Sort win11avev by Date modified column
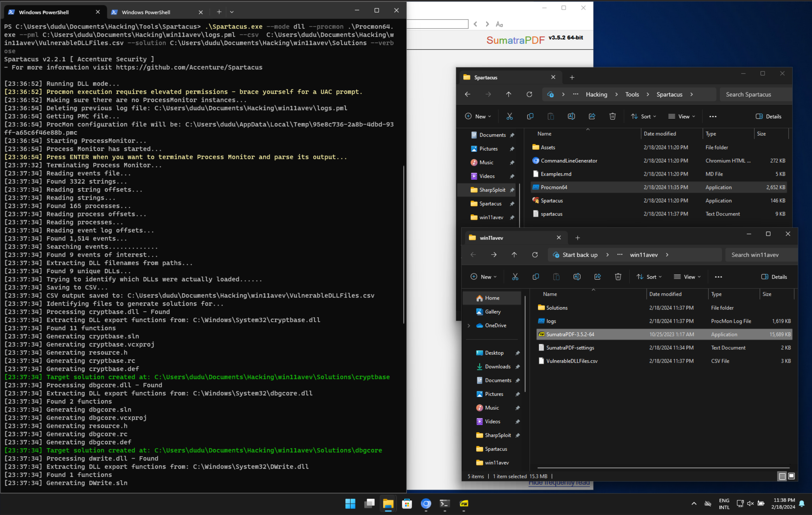Screen dimensions: 812x515 point(677,294)
